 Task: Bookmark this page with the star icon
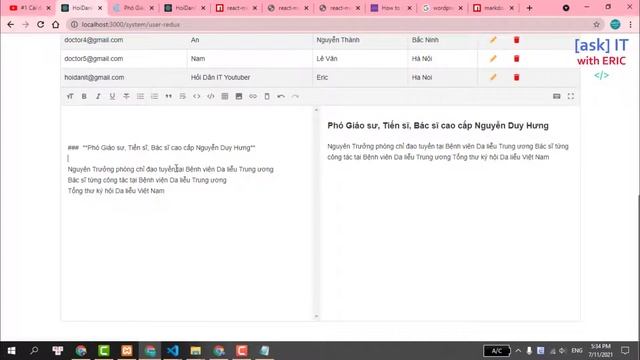(596, 24)
